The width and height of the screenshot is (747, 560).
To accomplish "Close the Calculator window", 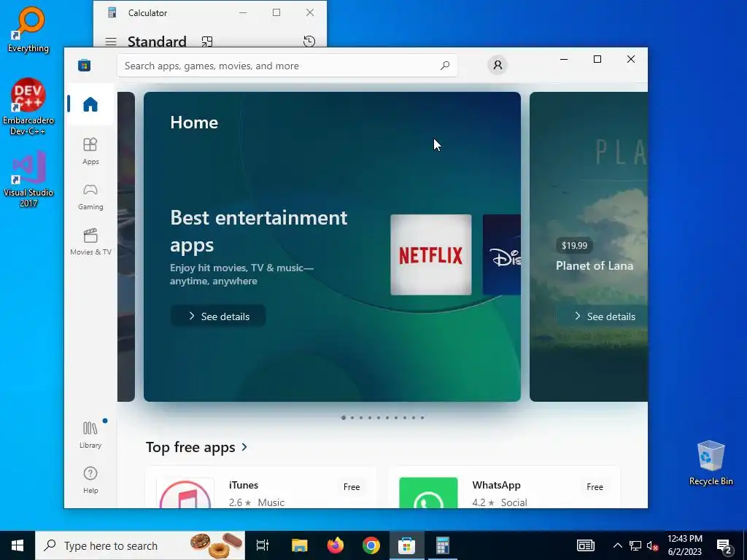I will tap(310, 13).
